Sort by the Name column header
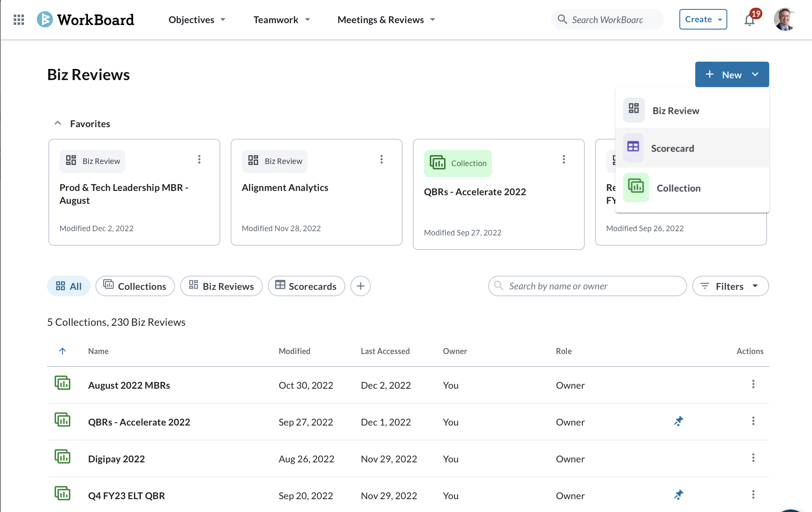Image resolution: width=812 pixels, height=512 pixels. [x=98, y=351]
